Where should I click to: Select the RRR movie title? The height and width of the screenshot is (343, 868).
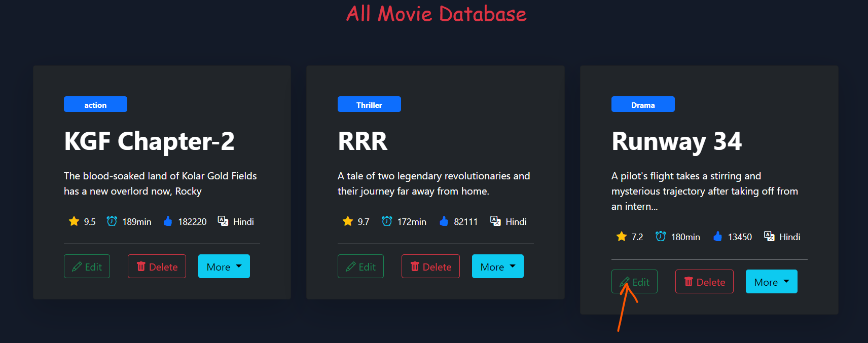[x=363, y=141]
